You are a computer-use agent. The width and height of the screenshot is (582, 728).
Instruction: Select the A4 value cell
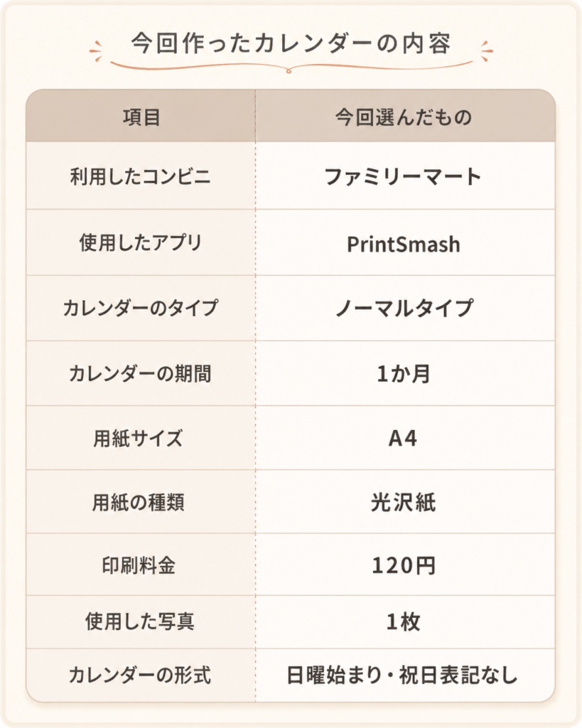[405, 438]
